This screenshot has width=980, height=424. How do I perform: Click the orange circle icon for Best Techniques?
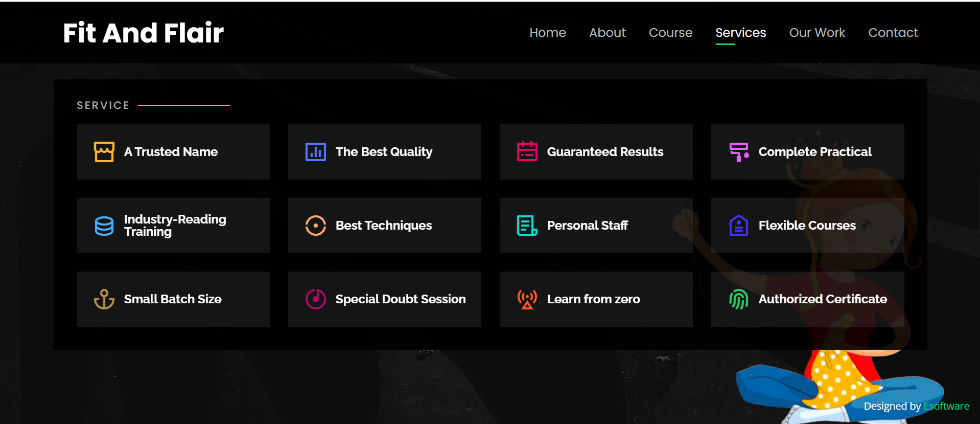[x=316, y=226]
